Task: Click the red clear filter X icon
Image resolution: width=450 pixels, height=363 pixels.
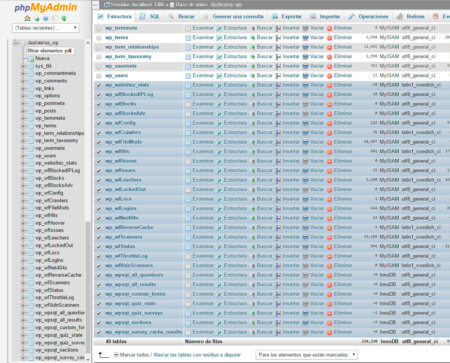Action: (70, 51)
